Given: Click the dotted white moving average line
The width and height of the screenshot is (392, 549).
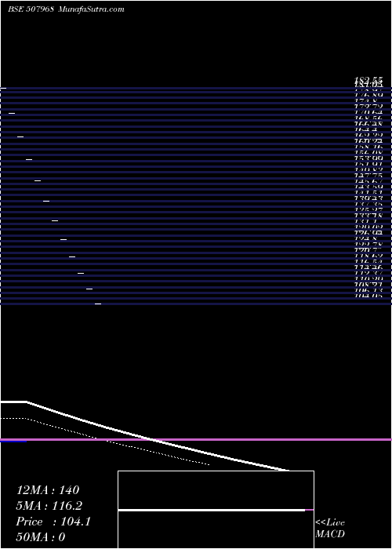Looking at the screenshot, I should [105, 441].
